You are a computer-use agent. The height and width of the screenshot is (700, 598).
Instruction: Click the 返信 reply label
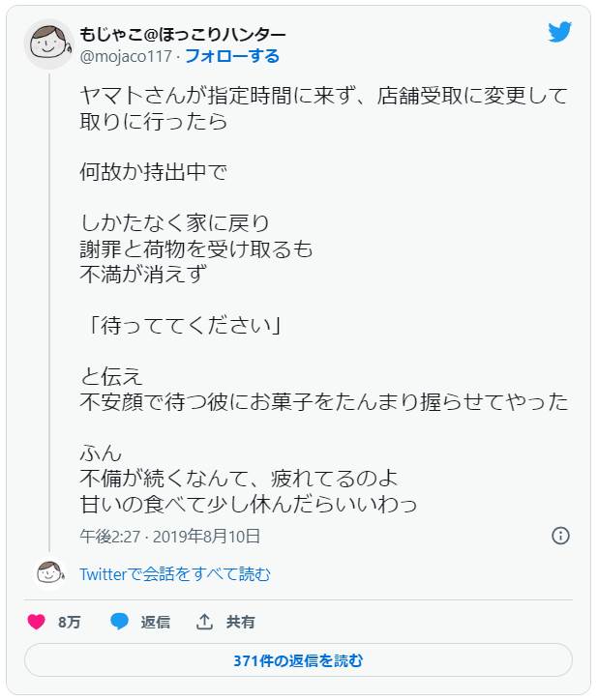(156, 622)
